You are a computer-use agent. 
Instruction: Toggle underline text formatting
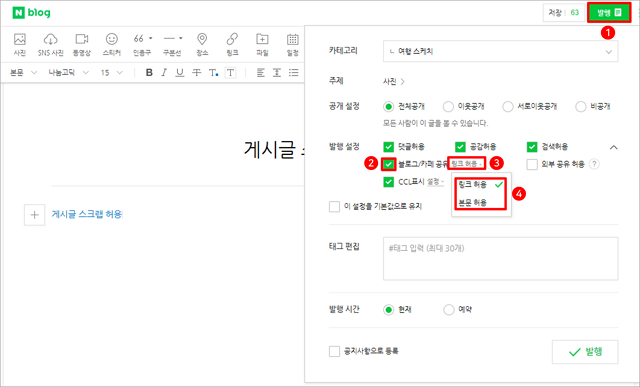pos(180,73)
